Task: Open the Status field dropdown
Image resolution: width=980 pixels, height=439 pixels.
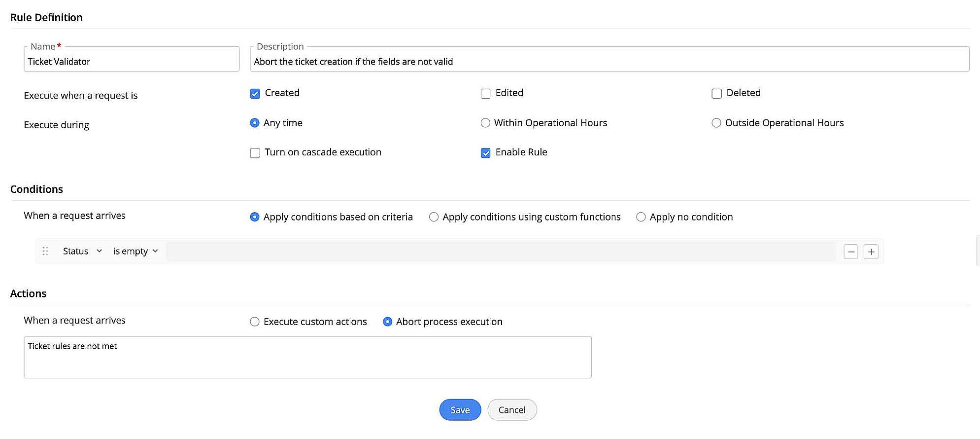Action: tap(82, 251)
